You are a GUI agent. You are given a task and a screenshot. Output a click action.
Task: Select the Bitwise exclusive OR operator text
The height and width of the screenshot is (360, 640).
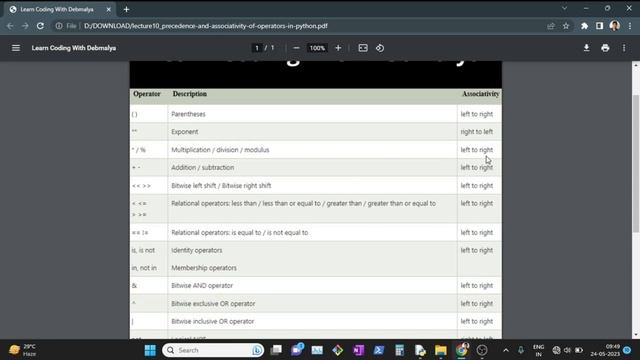[213, 304]
